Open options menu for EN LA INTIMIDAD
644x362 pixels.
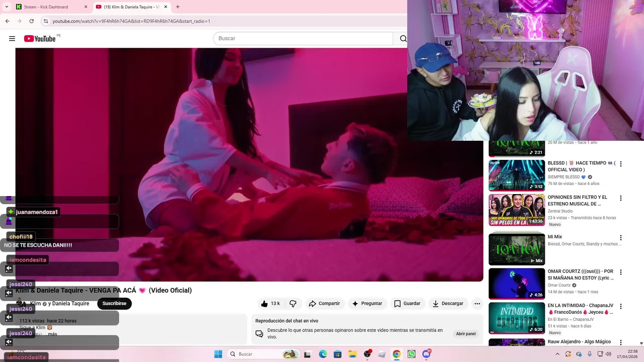point(620,306)
